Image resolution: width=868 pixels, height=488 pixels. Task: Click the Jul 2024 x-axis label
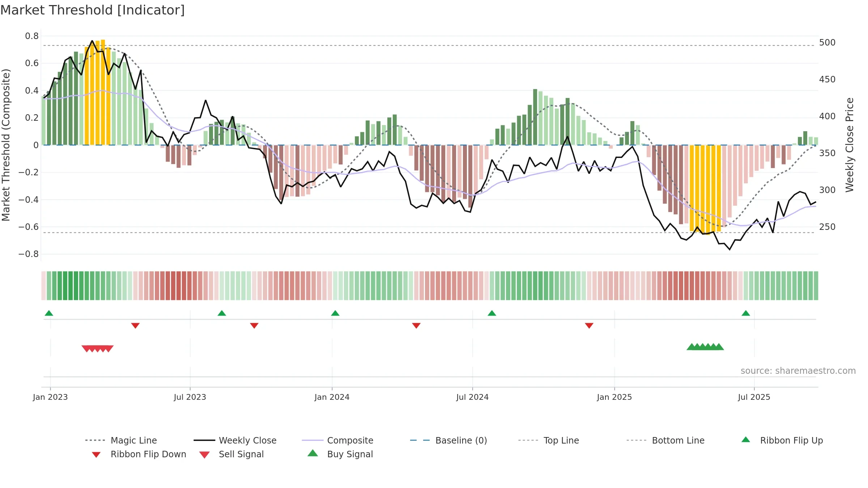click(472, 397)
